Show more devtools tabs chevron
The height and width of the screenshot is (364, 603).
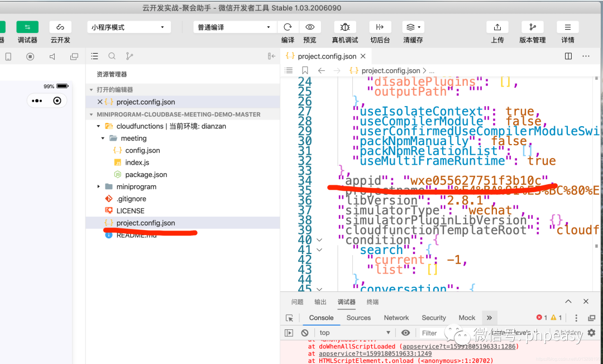[x=489, y=318]
